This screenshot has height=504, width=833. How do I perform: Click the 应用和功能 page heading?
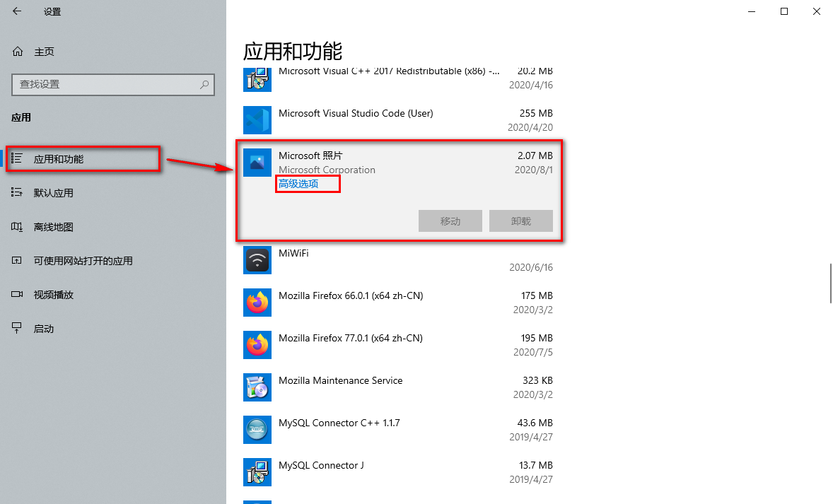point(293,52)
